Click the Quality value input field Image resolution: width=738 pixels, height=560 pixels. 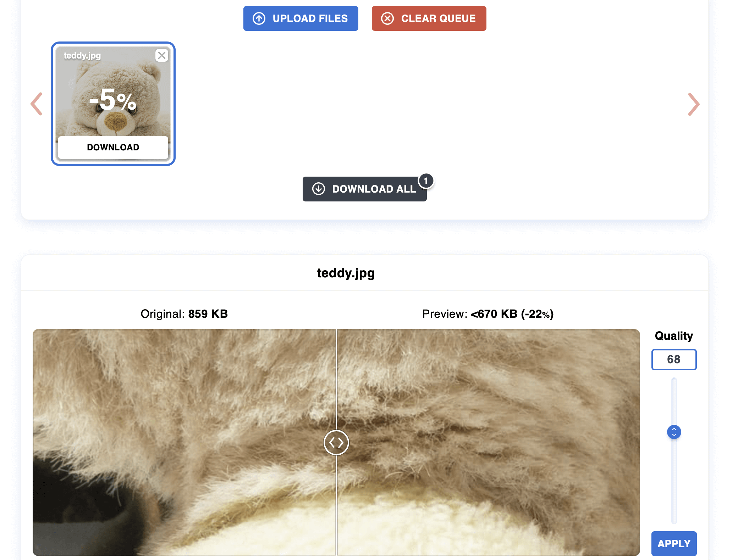(674, 359)
